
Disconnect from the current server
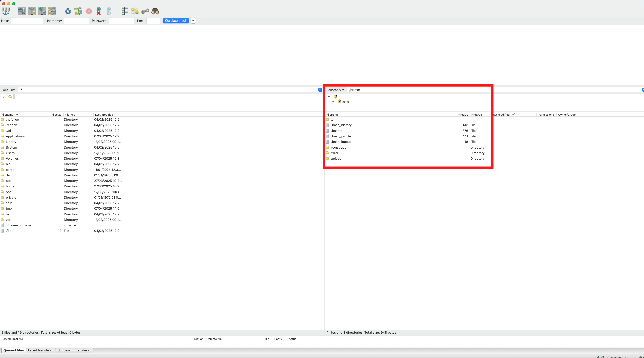click(99, 11)
